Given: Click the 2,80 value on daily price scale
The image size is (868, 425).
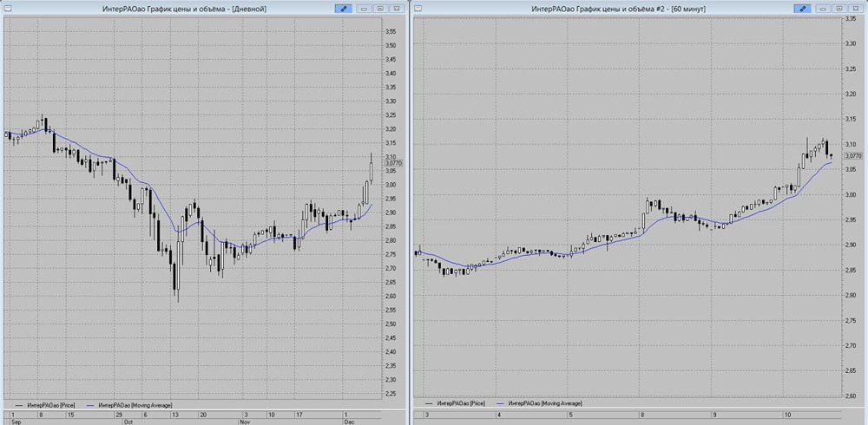Looking at the screenshot, I should 391,241.
